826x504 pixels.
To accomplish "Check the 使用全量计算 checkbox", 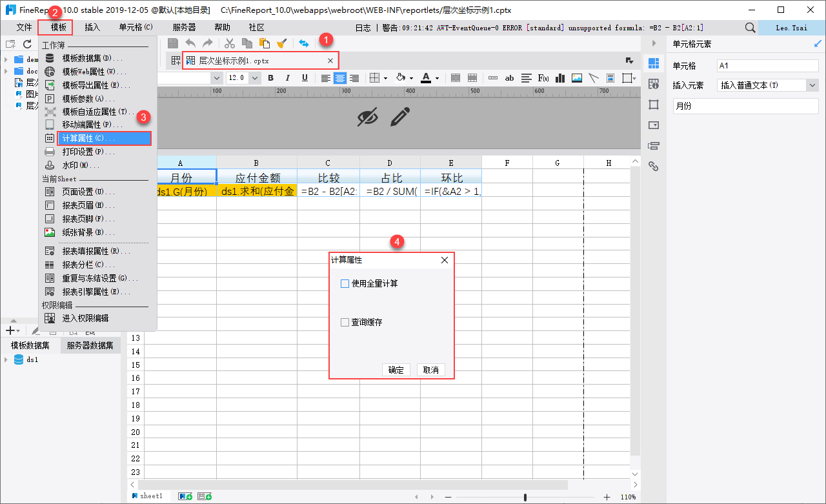I will click(x=345, y=283).
